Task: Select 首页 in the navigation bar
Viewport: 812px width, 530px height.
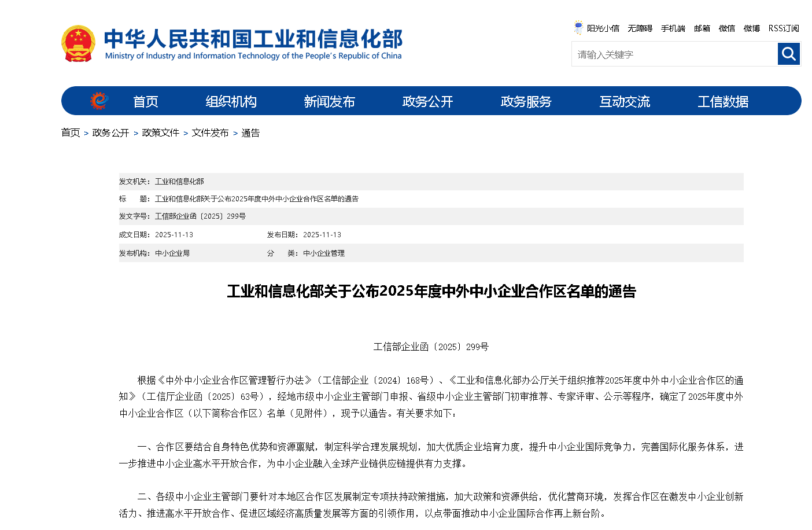Action: [146, 101]
